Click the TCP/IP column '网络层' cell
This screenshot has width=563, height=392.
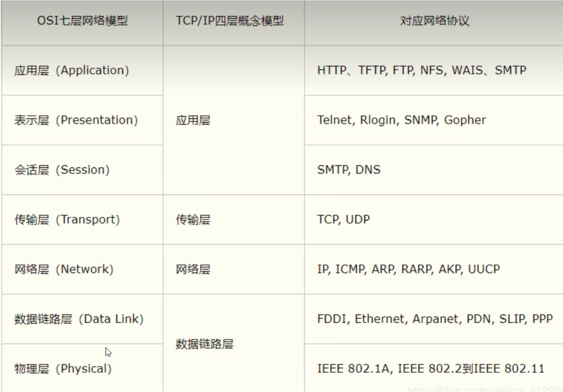[234, 269]
